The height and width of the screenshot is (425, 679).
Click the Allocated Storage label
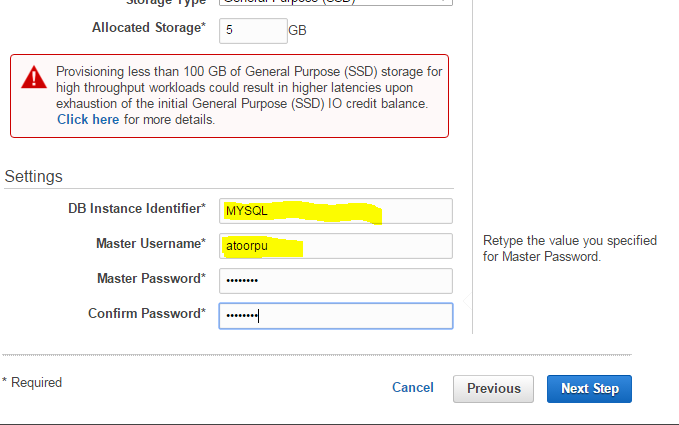tap(148, 29)
